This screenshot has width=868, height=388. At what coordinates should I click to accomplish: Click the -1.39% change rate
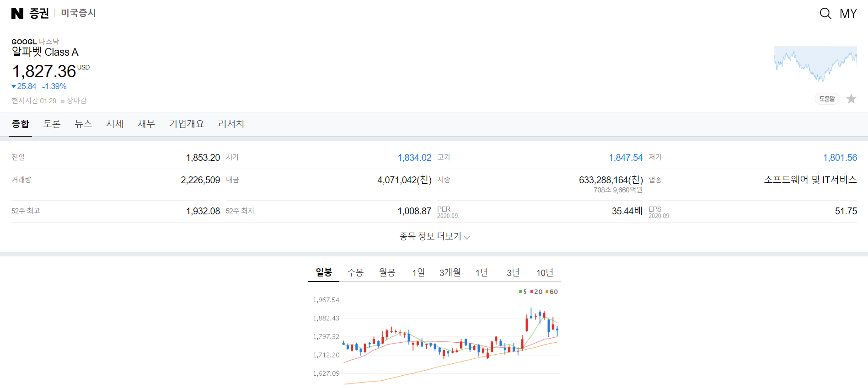pos(54,86)
